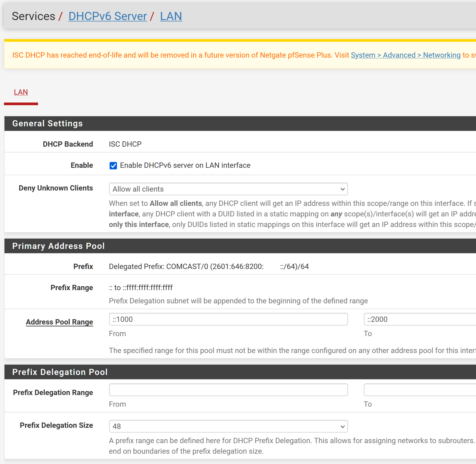
Task: Switch to the LAN interface tab
Action: pyautogui.click(x=21, y=92)
